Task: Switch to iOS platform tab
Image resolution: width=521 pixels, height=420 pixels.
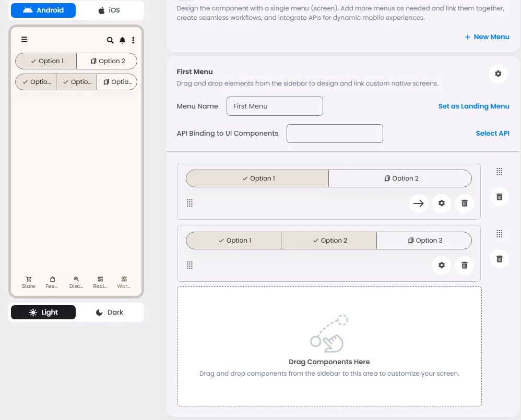Action: coord(110,10)
